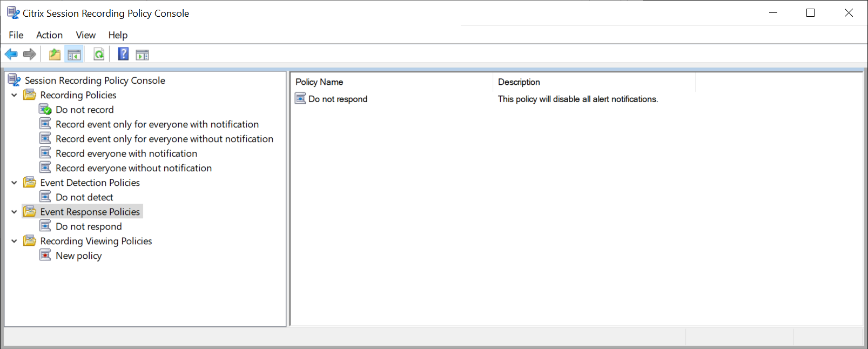Maximize the Policy Console window
The image size is (868, 349).
(x=810, y=13)
